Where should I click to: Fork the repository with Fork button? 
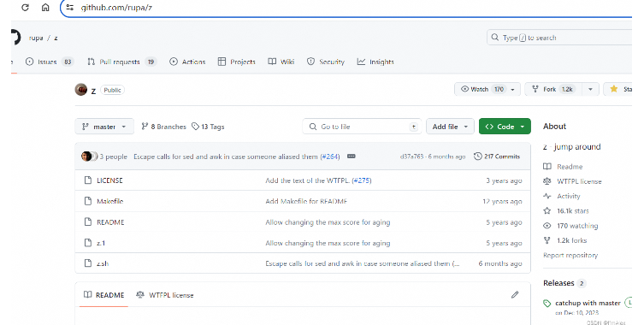[x=553, y=89]
